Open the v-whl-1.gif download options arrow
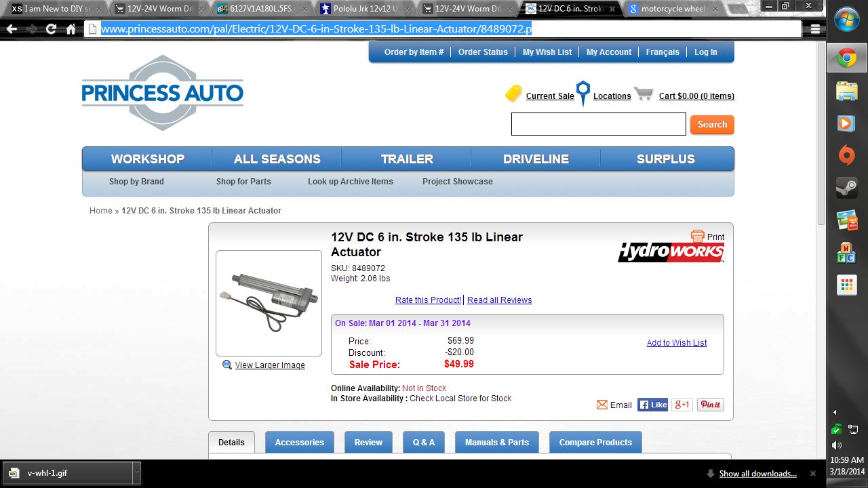The height and width of the screenshot is (488, 868). (x=136, y=472)
